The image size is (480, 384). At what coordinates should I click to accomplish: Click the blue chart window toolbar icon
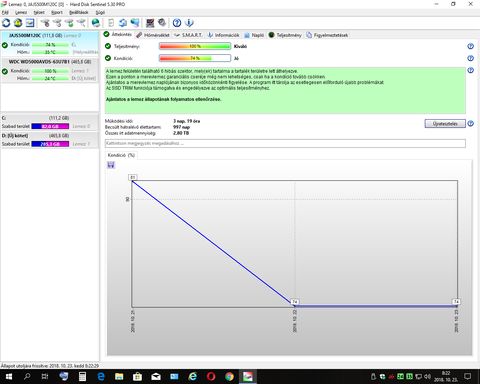click(x=30, y=23)
